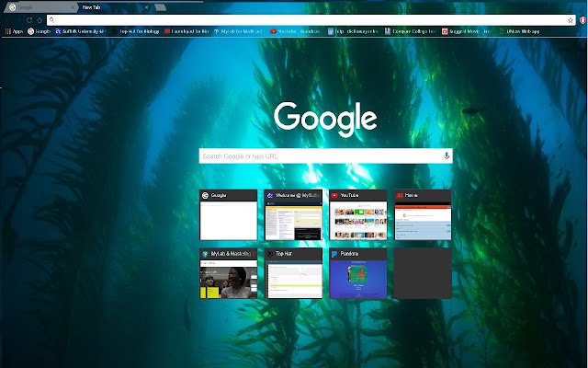Image resolution: width=588 pixels, height=368 pixels.
Task: Go to the home page icon
Action: [x=40, y=20]
